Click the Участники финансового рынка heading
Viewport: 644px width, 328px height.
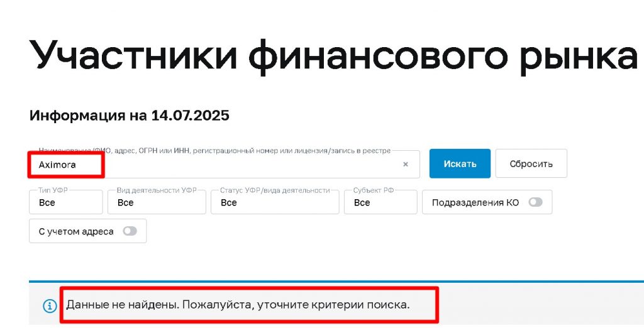333,56
